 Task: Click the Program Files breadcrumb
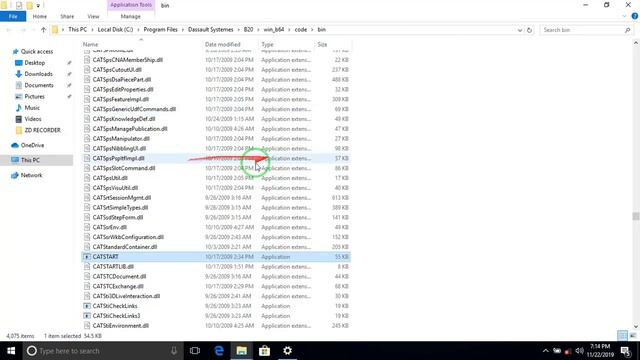pos(160,29)
